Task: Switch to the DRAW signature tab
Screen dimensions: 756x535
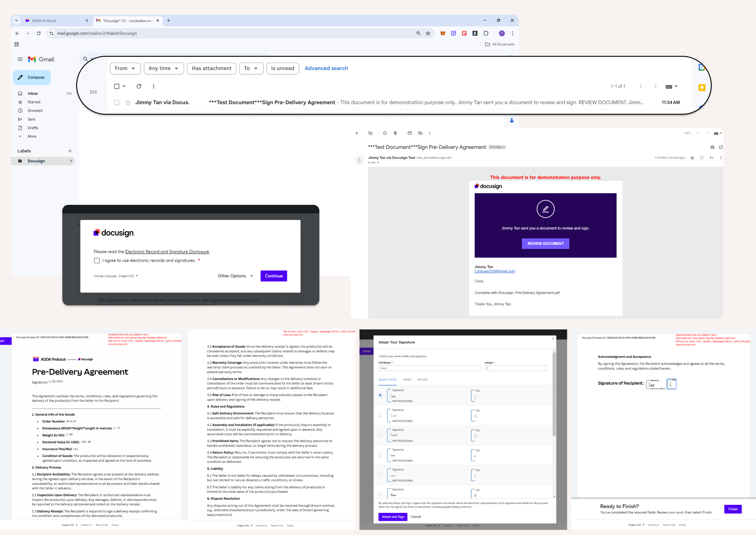Action: pos(407,380)
